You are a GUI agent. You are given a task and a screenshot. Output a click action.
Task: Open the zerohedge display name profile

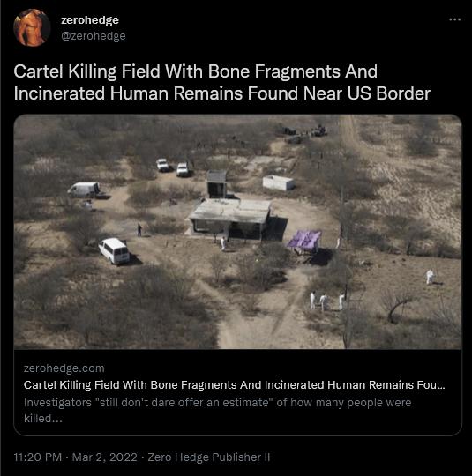90,20
